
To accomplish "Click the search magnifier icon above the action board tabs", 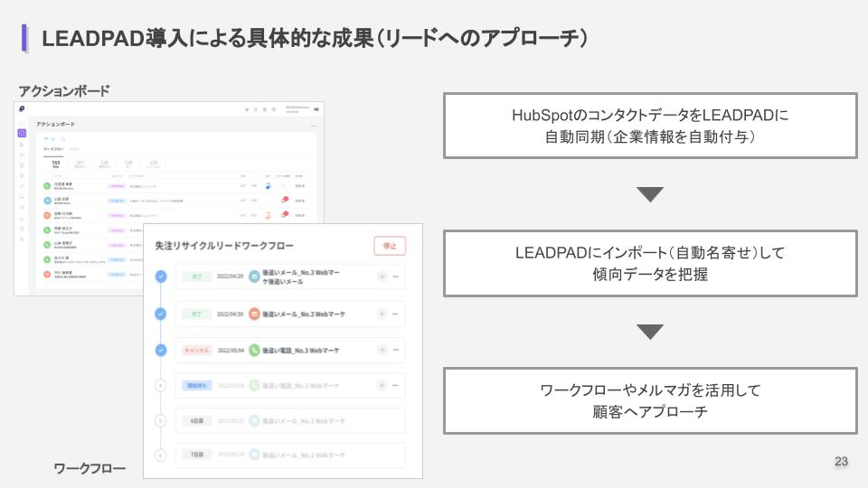I will click(x=63, y=139).
